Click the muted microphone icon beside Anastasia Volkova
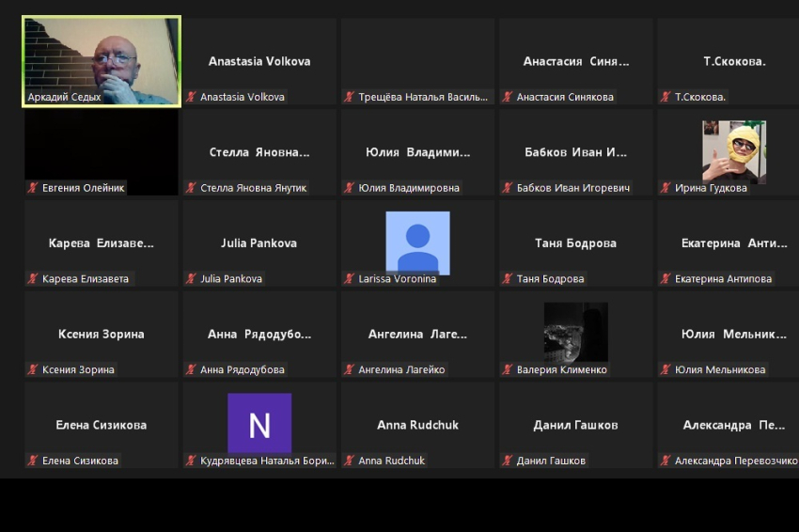Viewport: 799px width, 532px height. [192, 97]
